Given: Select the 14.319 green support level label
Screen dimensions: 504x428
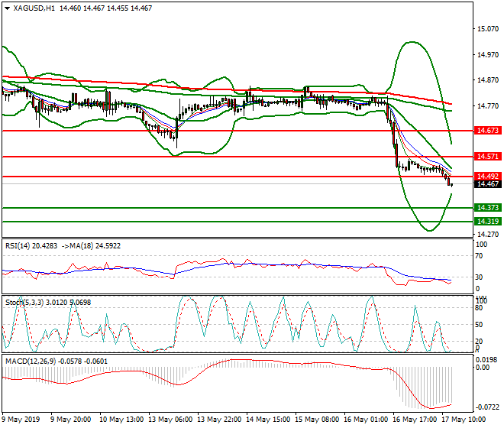Looking at the screenshot, I should click(x=488, y=222).
